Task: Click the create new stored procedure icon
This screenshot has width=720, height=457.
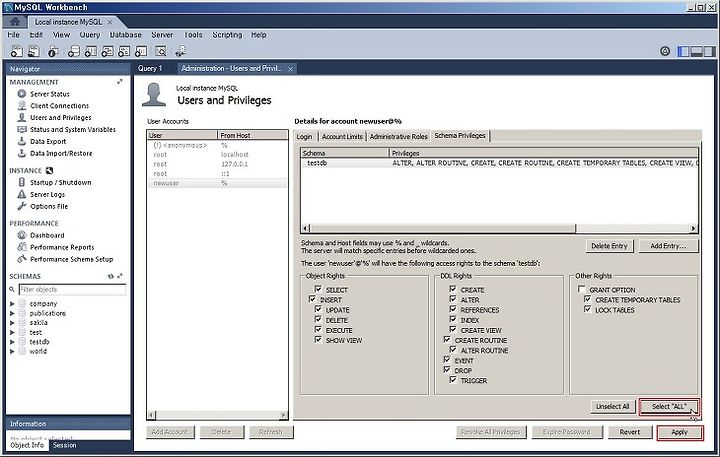Action: click(124, 51)
